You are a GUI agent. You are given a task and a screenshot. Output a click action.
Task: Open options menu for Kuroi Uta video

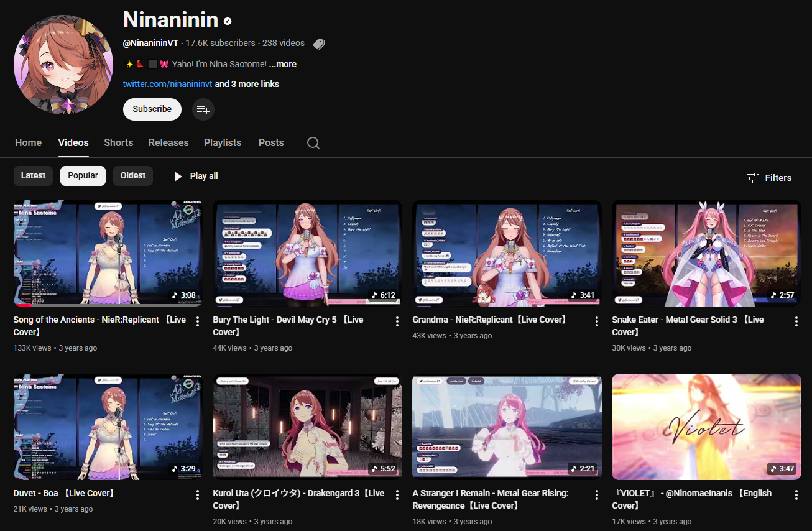397,495
